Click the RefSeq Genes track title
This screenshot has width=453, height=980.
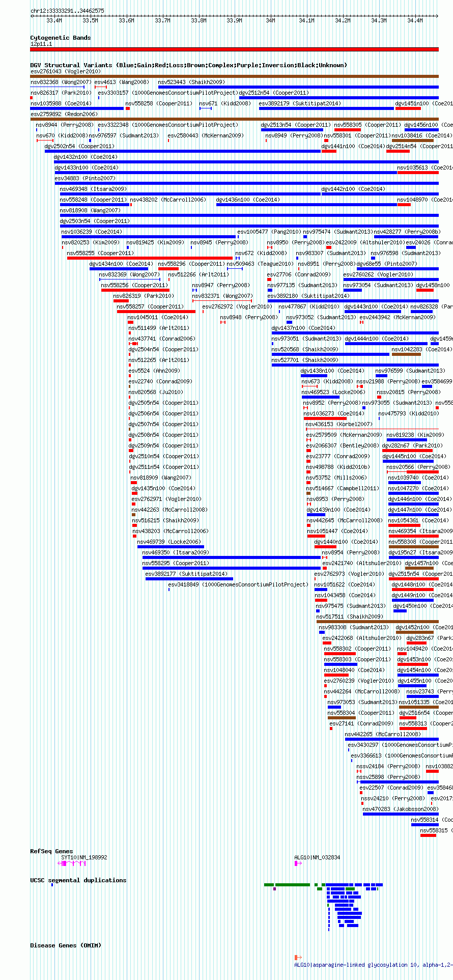point(51,851)
